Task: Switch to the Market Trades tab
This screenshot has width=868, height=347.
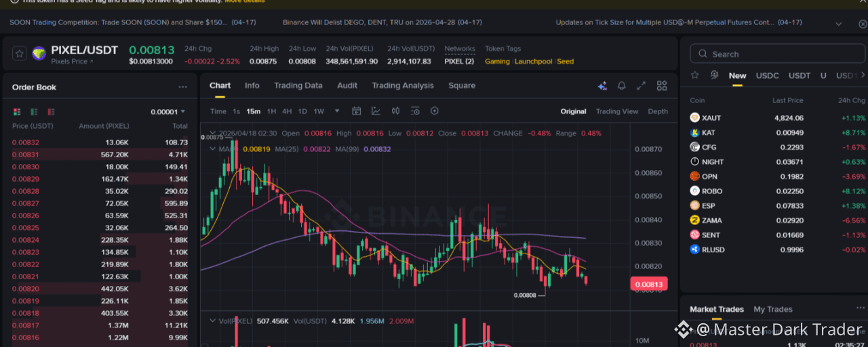Action: pos(717,309)
